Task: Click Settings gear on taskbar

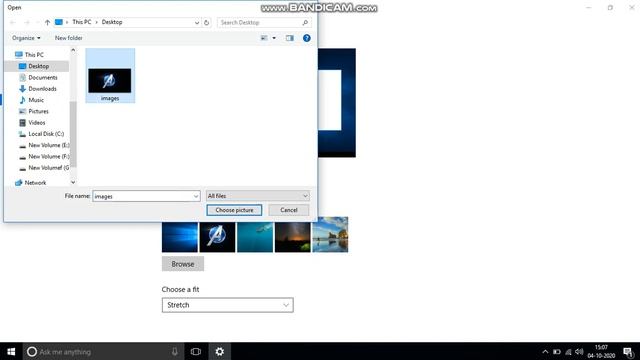Action: point(220,351)
